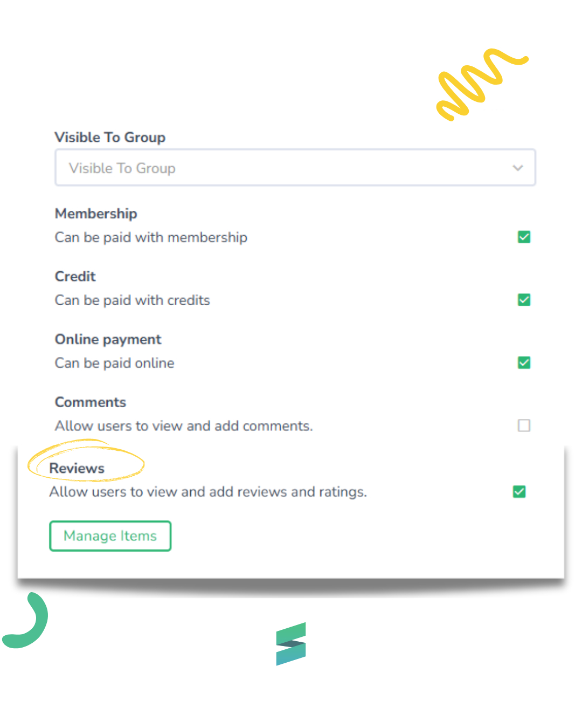Open the Visible To Group dropdown
The image size is (582, 728).
click(294, 168)
